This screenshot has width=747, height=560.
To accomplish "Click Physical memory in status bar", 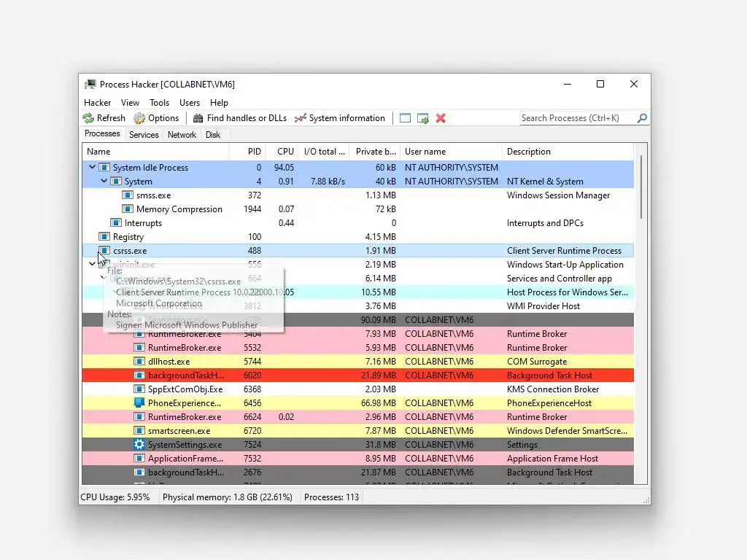I will [228, 497].
